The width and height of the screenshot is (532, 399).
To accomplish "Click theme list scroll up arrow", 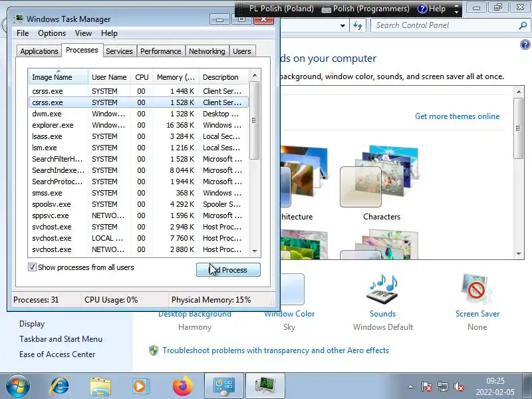I will (519, 92).
